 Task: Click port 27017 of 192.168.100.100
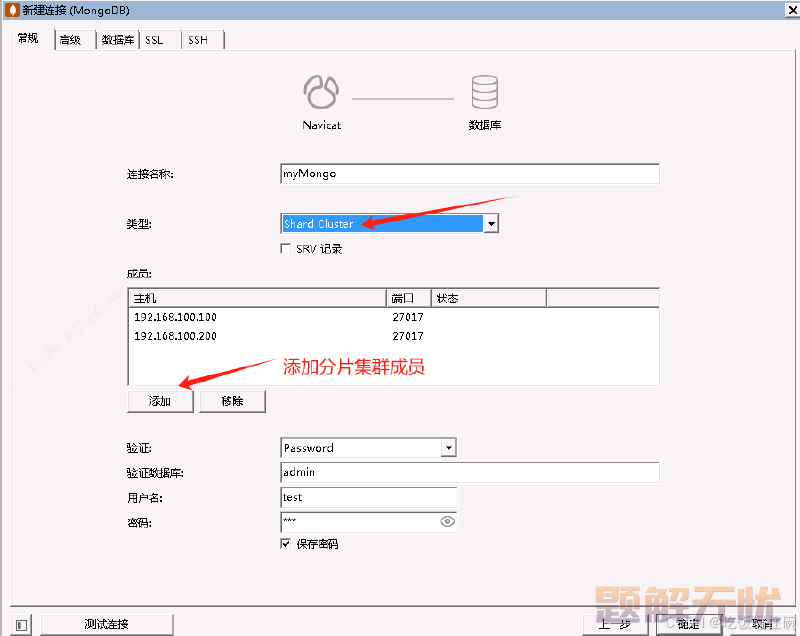tap(408, 317)
